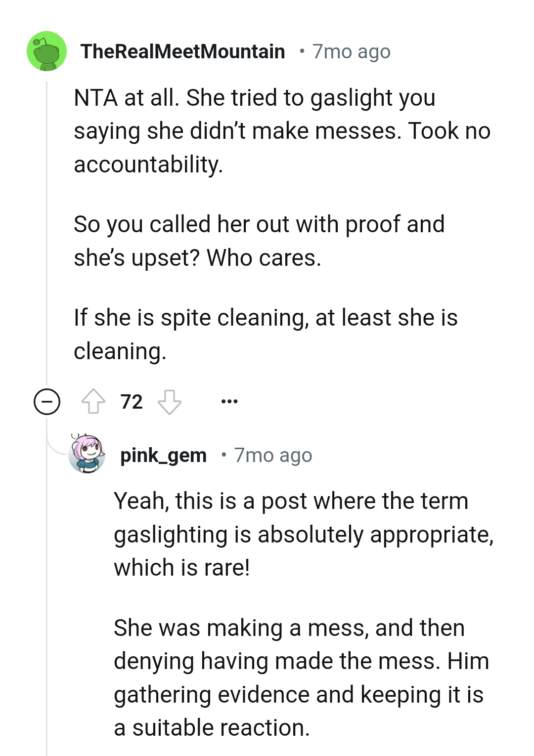The width and height of the screenshot is (534, 756).
Task: Click the "72" vote count
Action: coord(131,401)
